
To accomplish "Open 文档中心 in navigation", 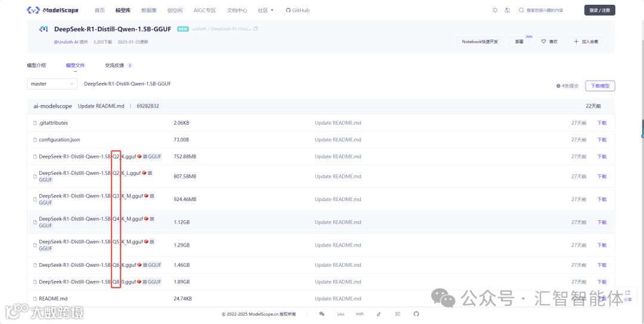I will tap(237, 10).
